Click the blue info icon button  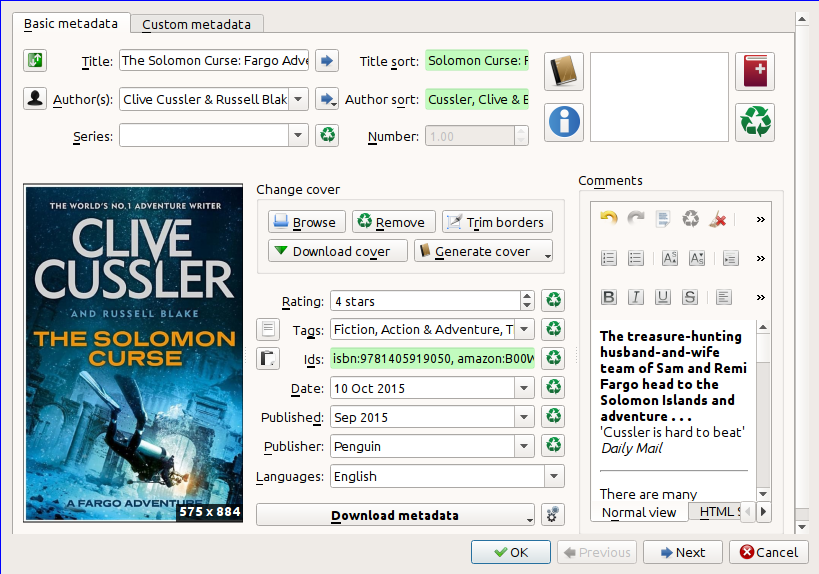(x=564, y=122)
